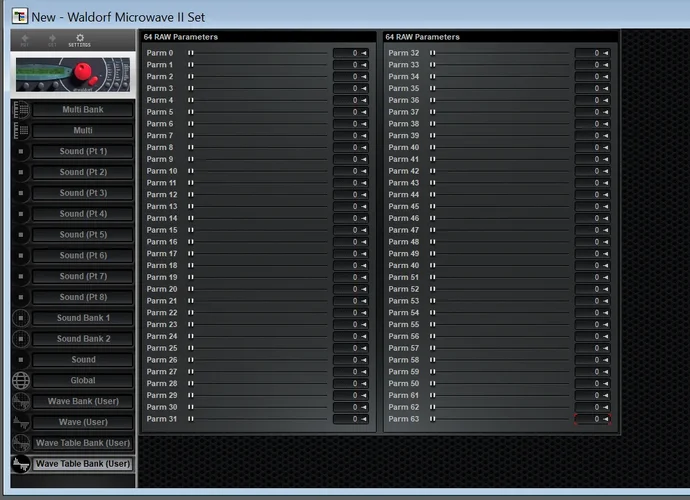Click the arrow icon next to Parm 8 value

(364, 147)
